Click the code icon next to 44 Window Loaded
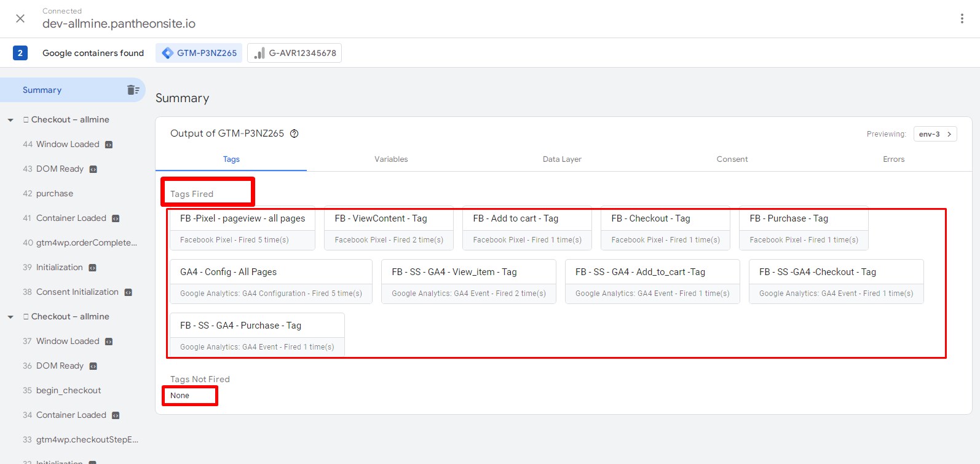 point(109,145)
